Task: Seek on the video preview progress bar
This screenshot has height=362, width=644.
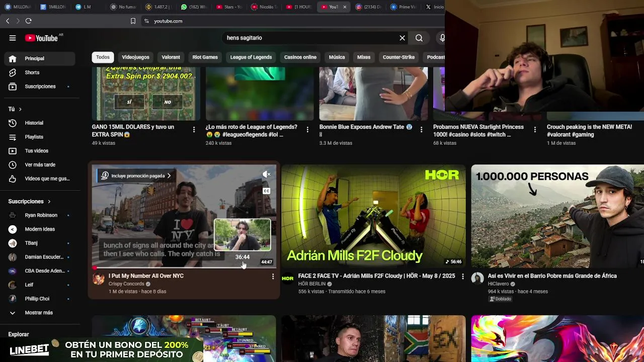Action: (184, 267)
